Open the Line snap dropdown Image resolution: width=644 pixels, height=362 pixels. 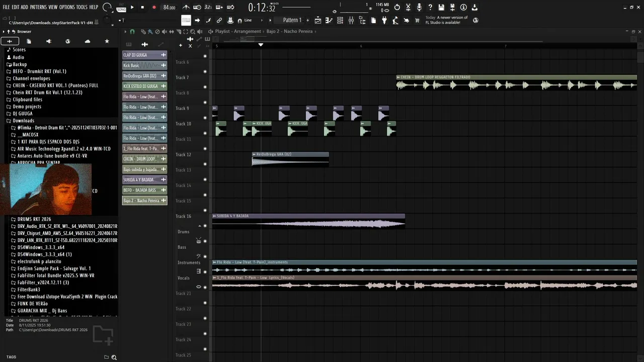point(253,20)
